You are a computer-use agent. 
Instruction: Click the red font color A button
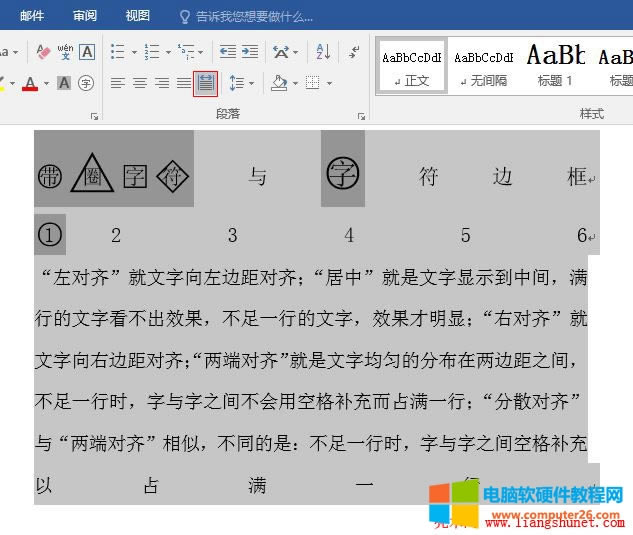(x=29, y=83)
